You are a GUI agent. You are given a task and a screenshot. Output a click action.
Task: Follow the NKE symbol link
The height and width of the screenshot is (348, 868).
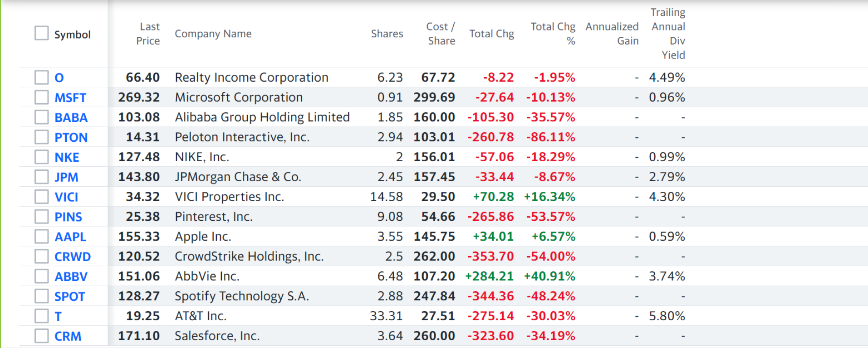[x=67, y=157]
